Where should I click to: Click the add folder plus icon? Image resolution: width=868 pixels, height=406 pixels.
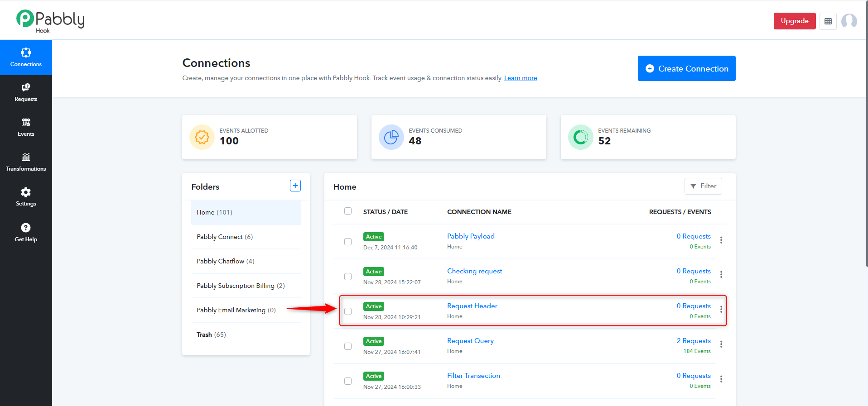(295, 186)
